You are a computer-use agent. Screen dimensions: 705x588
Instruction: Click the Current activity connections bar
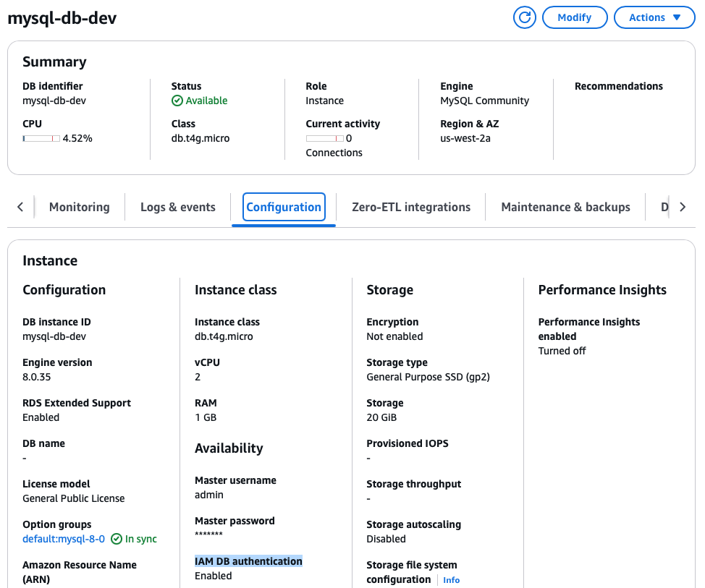click(x=324, y=138)
